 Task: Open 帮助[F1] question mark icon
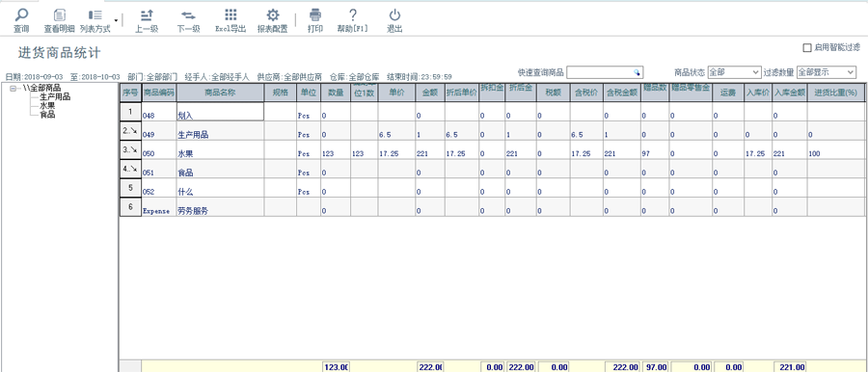point(353,15)
